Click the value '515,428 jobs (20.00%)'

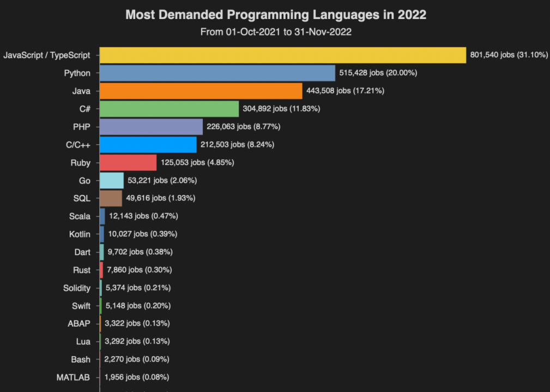tap(378, 73)
